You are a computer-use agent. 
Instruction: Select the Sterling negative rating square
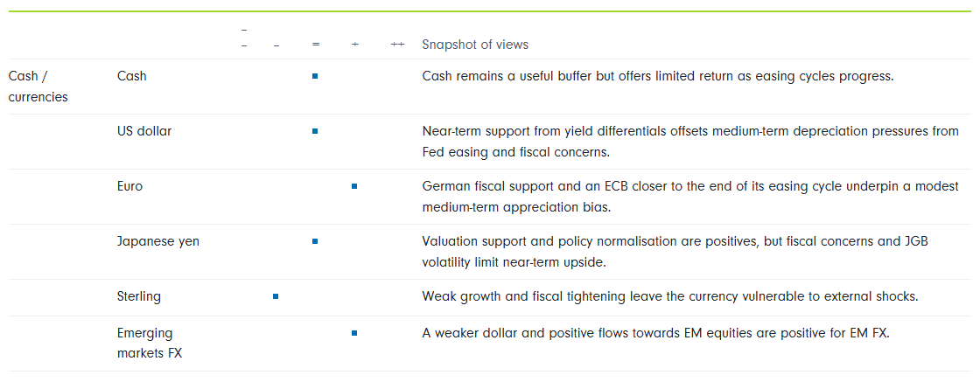pyautogui.click(x=276, y=296)
